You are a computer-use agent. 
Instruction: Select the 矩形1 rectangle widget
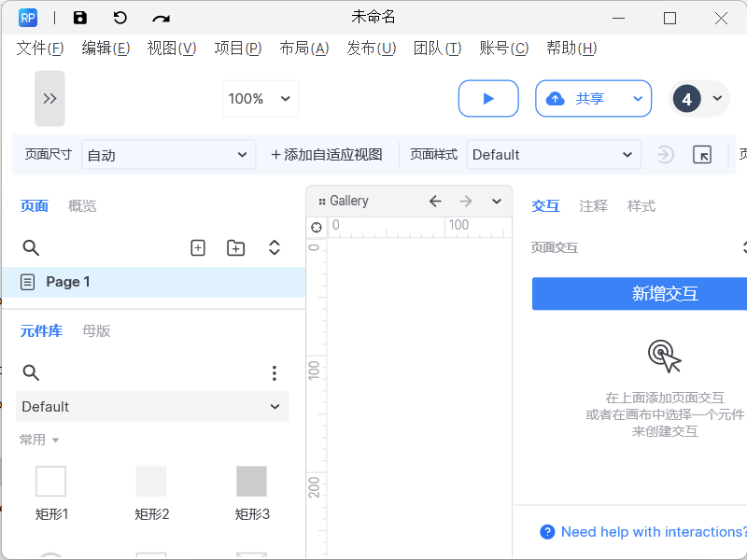tap(51, 494)
